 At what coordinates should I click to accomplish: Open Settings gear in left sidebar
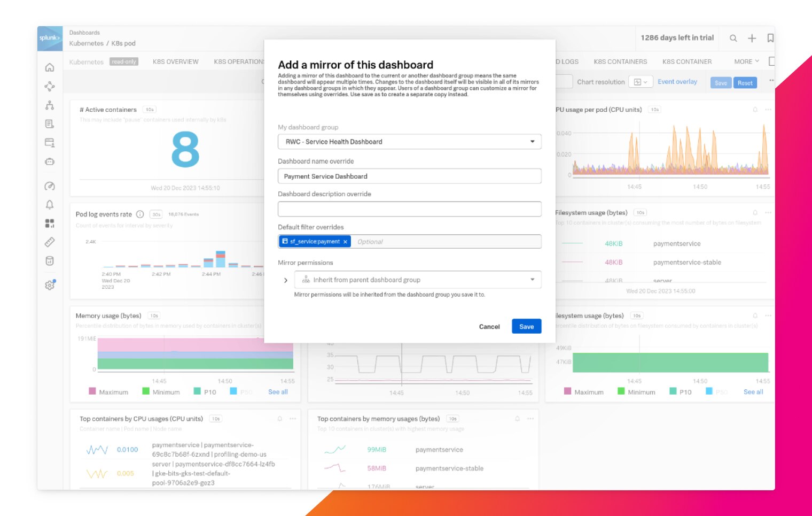(50, 285)
